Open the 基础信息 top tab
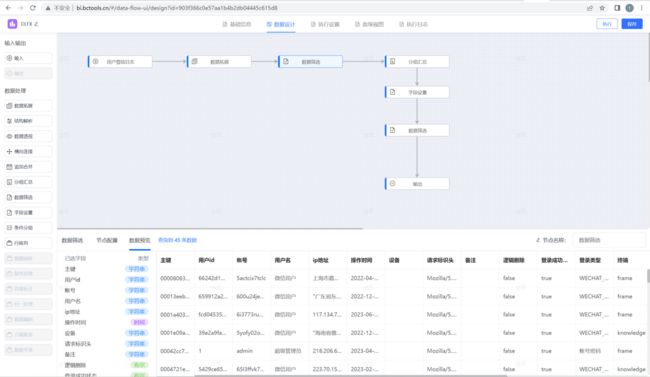Viewport: 650px width, 377px height. (x=237, y=24)
